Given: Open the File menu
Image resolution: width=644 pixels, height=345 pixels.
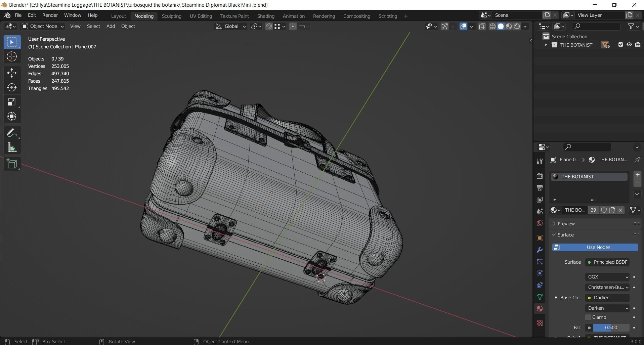Looking at the screenshot, I should [x=18, y=15].
